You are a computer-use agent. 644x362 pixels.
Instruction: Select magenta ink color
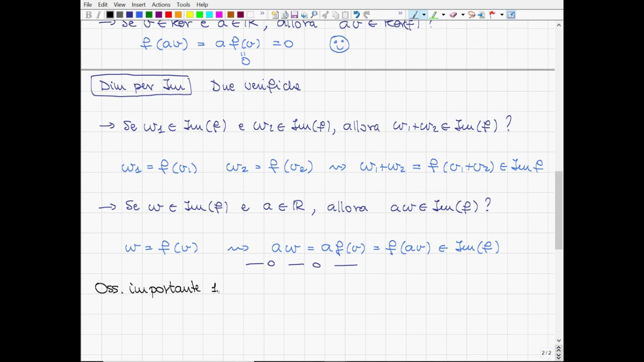tap(219, 15)
